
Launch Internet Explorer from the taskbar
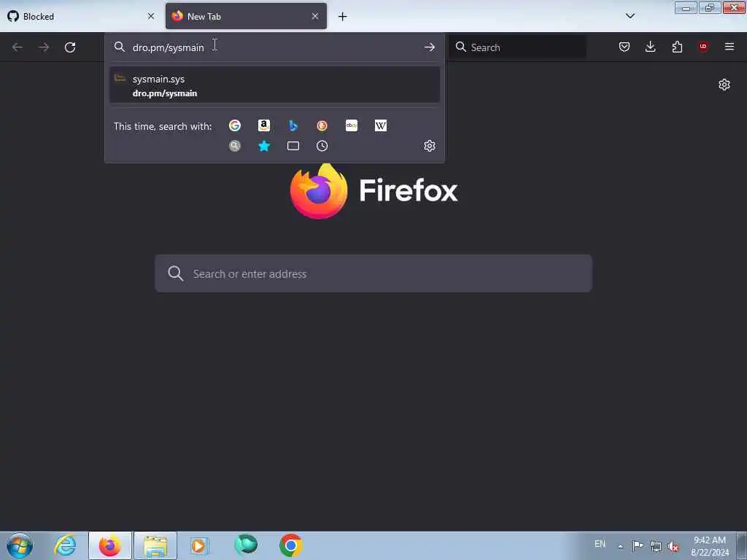65,545
